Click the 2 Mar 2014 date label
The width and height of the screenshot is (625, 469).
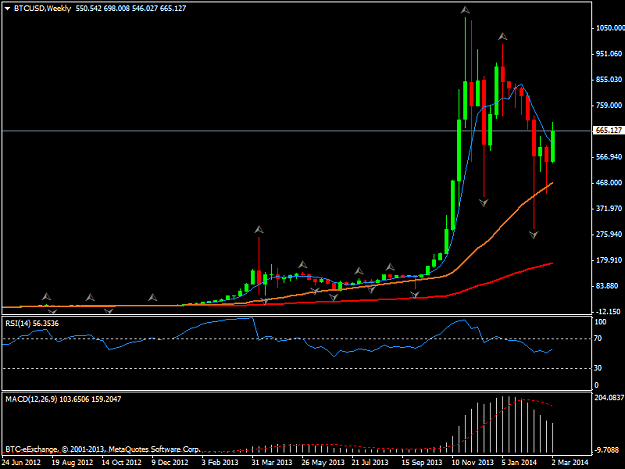tap(570, 462)
